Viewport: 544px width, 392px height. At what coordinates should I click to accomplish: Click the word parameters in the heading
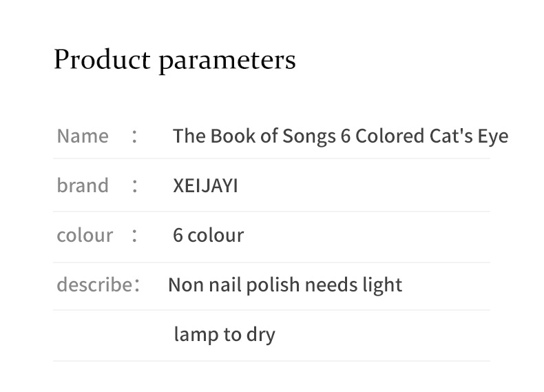(227, 61)
